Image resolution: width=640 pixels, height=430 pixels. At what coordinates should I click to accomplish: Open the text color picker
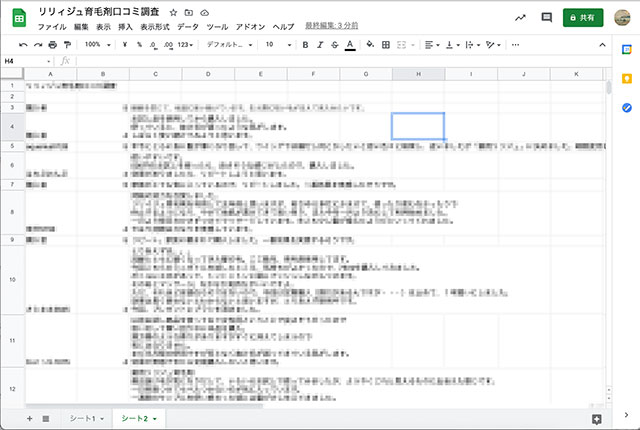[x=349, y=45]
